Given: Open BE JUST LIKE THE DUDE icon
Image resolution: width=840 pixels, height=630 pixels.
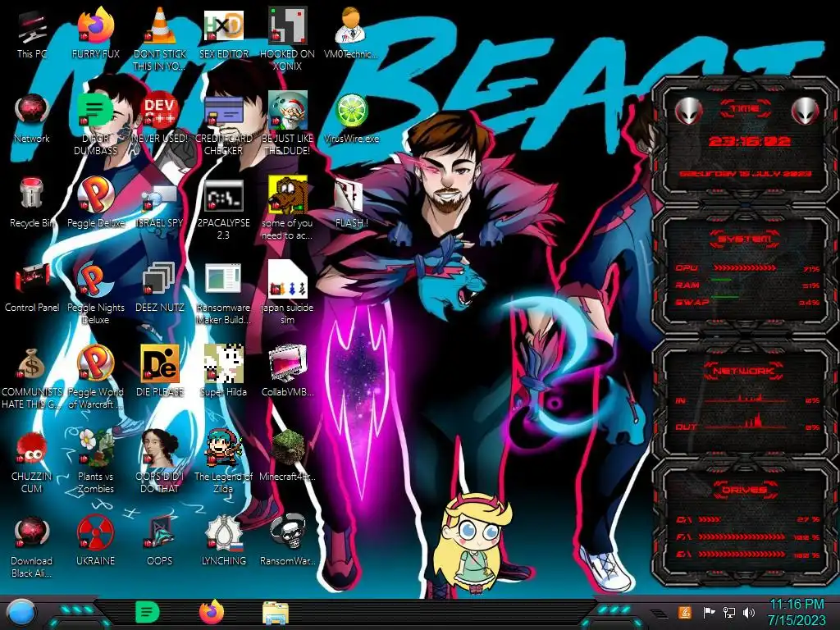Looking at the screenshot, I should coord(287,122).
